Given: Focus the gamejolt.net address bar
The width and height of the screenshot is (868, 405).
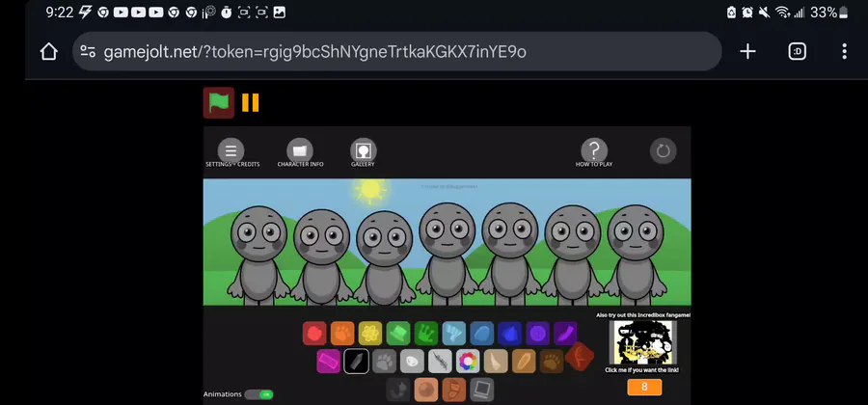Looking at the screenshot, I should tap(397, 51).
